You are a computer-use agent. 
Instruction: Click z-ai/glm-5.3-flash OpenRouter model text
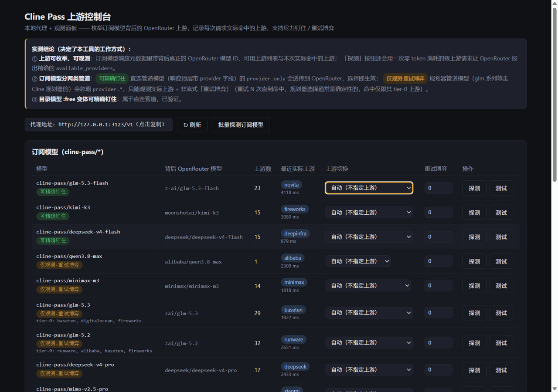pyautogui.click(x=192, y=188)
